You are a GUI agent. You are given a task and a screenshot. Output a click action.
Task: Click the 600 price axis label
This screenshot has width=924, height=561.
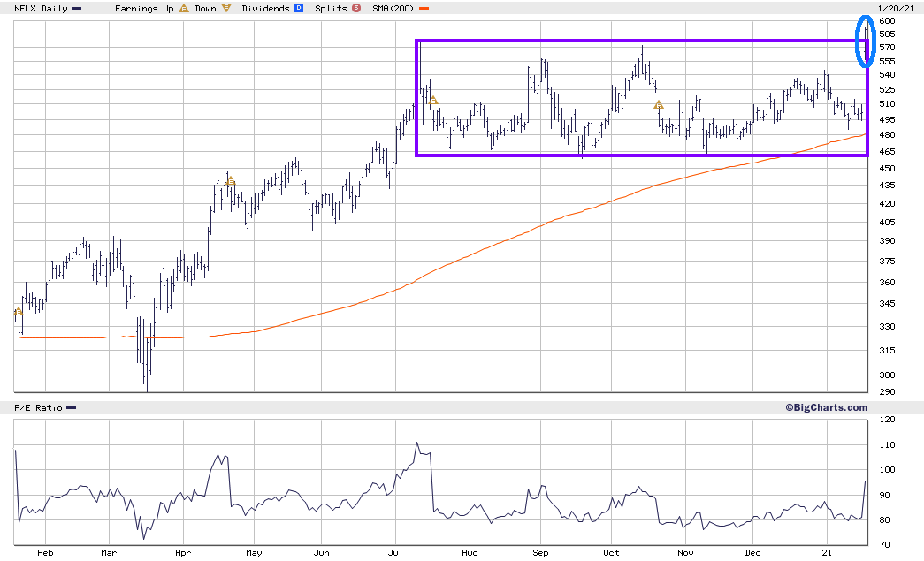tap(887, 20)
